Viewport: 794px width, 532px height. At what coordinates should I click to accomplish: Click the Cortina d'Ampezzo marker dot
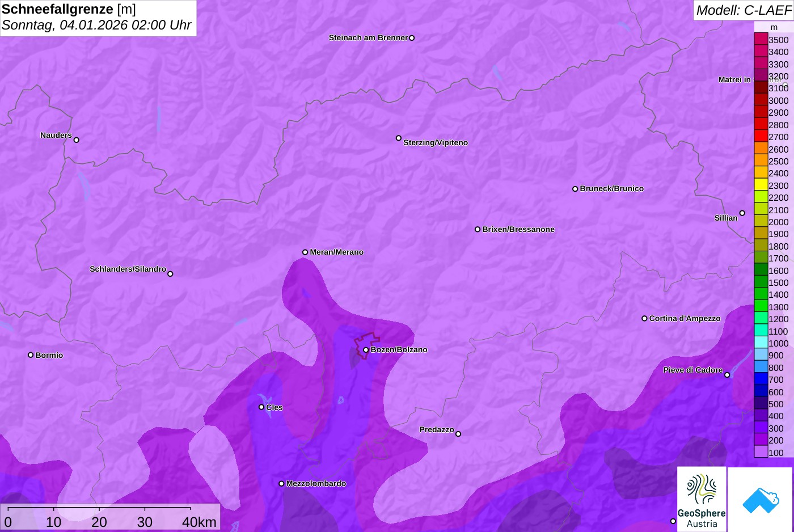click(644, 319)
